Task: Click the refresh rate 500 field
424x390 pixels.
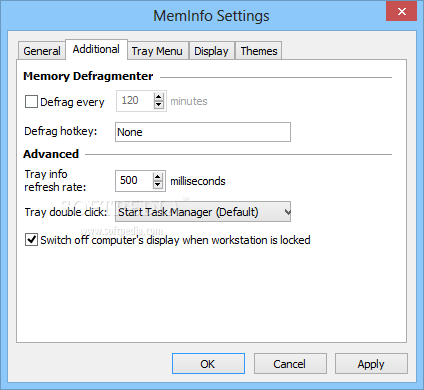Action: [x=134, y=181]
